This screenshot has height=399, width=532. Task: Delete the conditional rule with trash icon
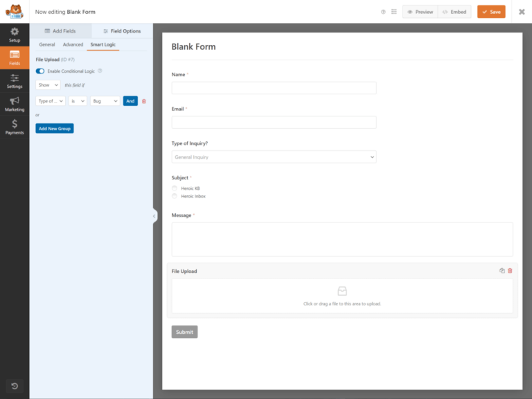coord(144,101)
